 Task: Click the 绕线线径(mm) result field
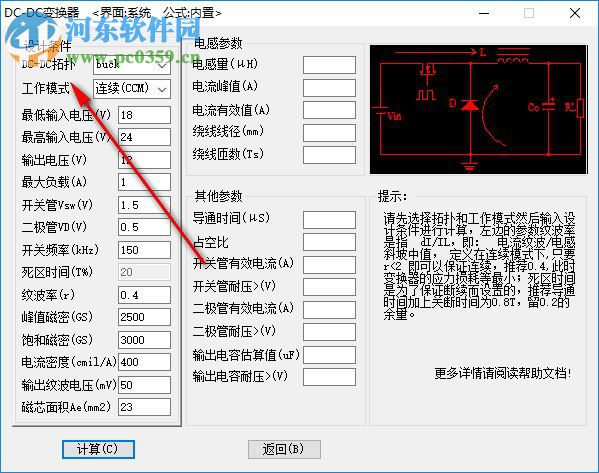click(329, 133)
